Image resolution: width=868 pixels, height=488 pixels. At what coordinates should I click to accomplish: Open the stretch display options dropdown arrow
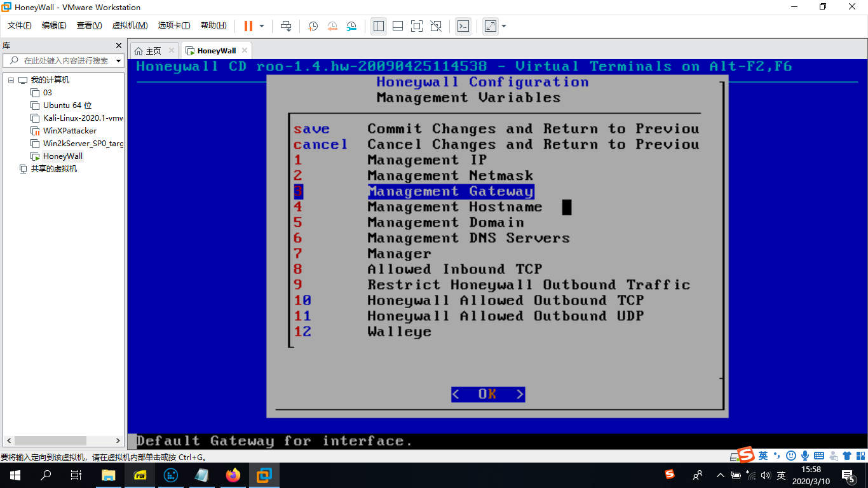point(504,26)
